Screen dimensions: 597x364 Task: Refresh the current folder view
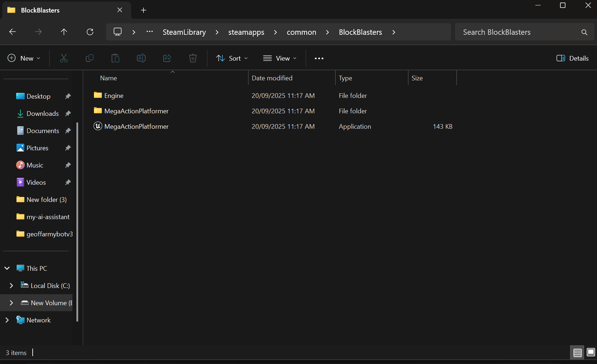[90, 32]
